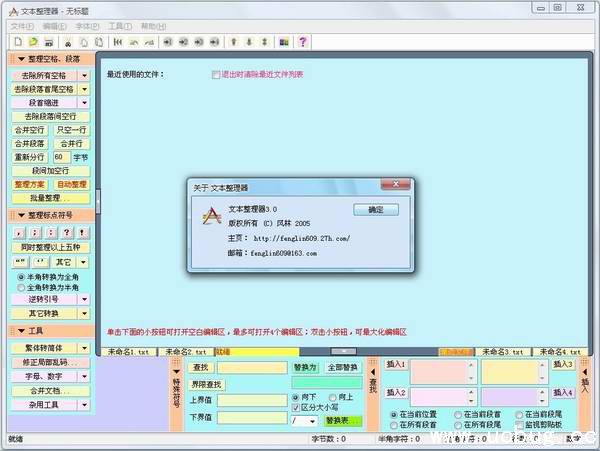This screenshot has width=600, height=451.
Task: Click the 查找 text input field
Action: (254, 368)
